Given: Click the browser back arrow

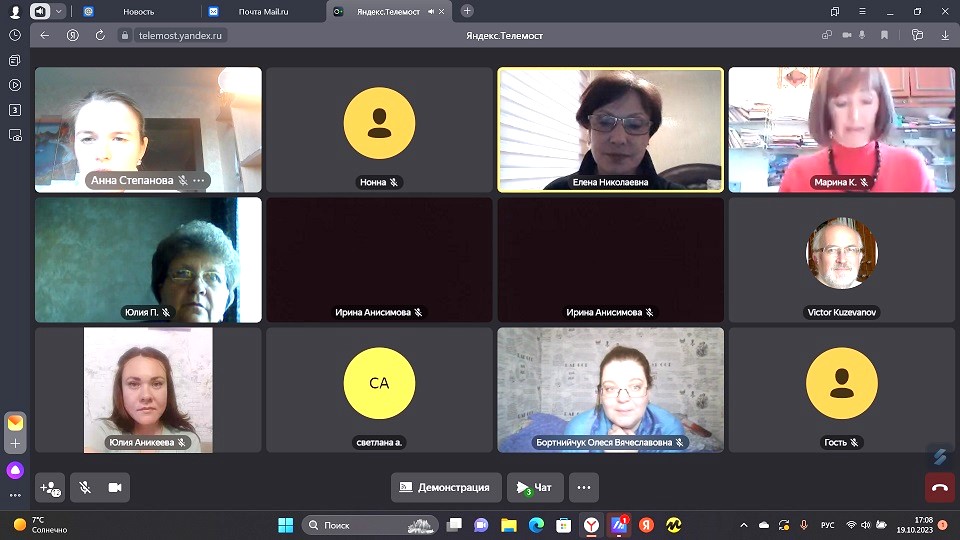Looking at the screenshot, I should pyautogui.click(x=44, y=35).
